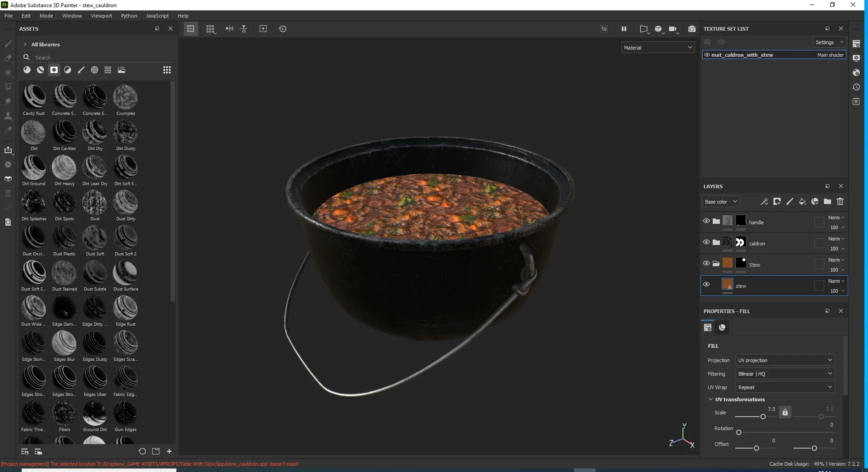Open the Export textures icon in sidebar
Image resolution: width=868 pixels, height=472 pixels.
tap(8, 150)
